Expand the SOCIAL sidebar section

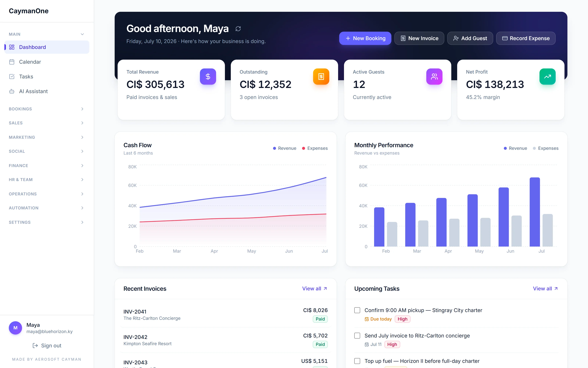click(x=47, y=151)
